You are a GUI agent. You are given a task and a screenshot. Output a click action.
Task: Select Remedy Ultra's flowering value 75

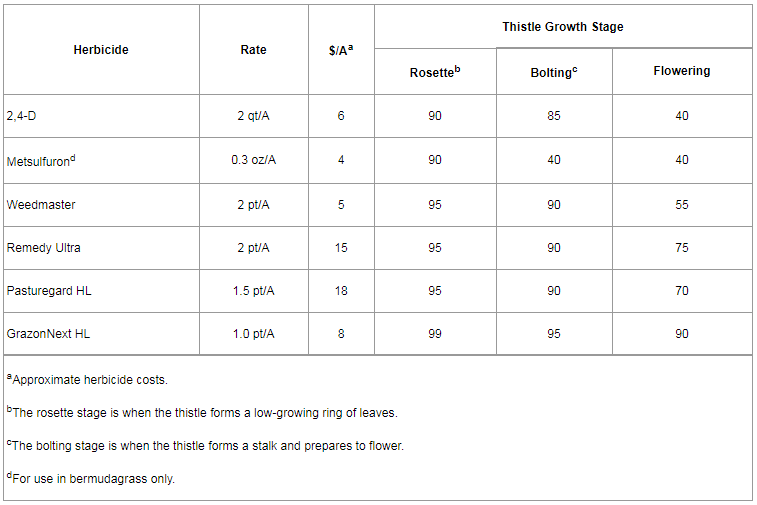(682, 248)
